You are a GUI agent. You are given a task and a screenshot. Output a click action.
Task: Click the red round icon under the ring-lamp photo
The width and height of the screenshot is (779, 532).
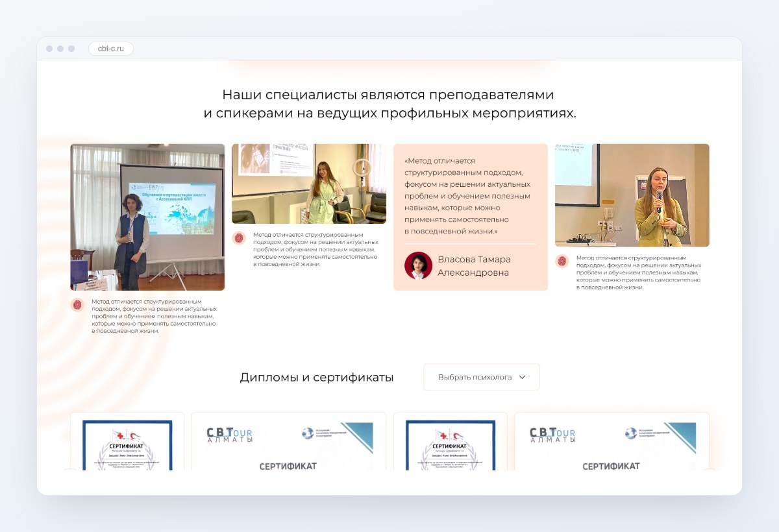click(x=239, y=238)
